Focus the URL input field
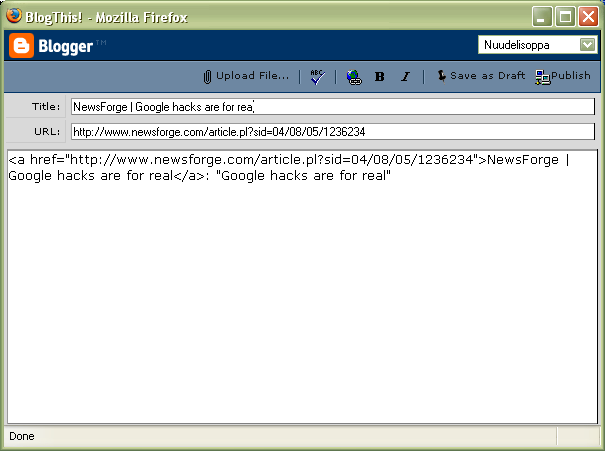605x451 pixels. coord(332,131)
